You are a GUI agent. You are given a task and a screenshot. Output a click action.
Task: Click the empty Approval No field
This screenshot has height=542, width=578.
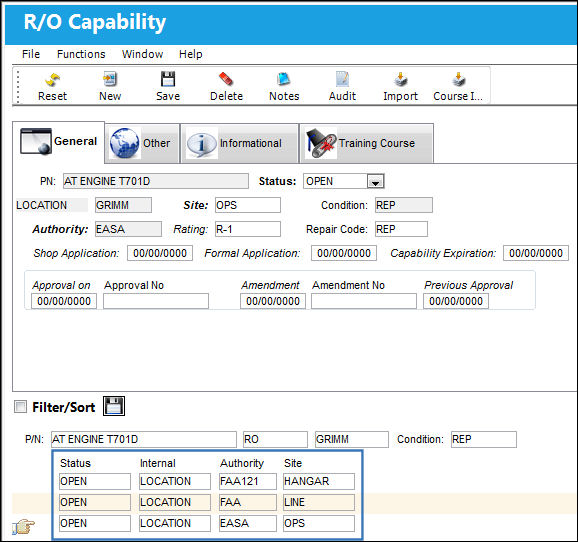pos(156,301)
